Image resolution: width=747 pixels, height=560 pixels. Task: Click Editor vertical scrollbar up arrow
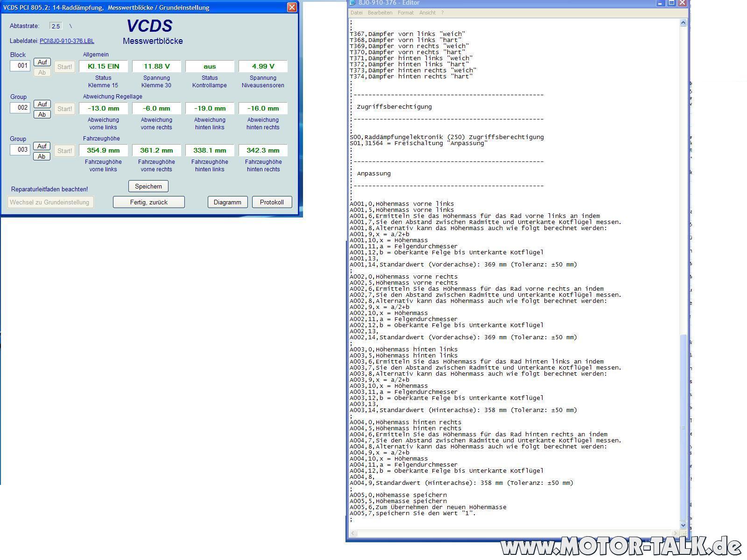click(683, 23)
